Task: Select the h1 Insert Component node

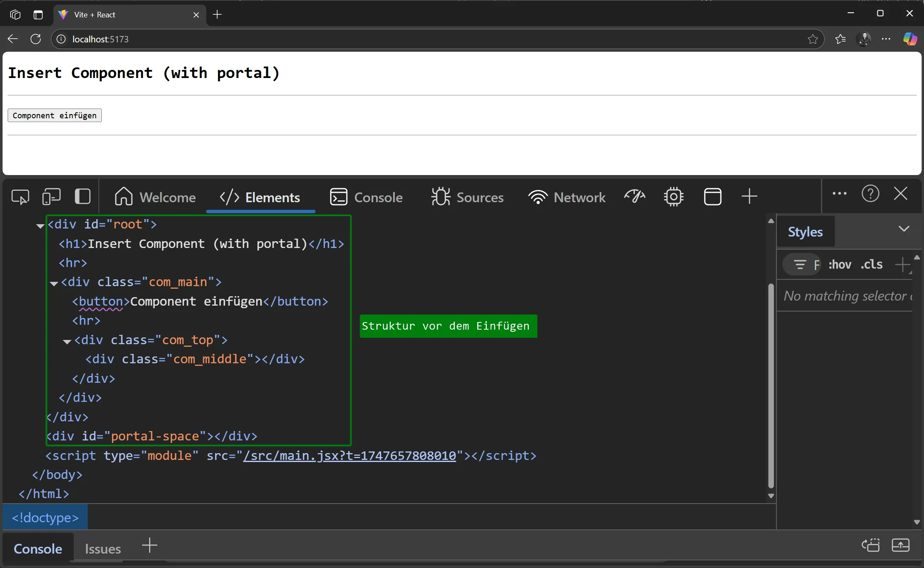Action: [x=201, y=244]
